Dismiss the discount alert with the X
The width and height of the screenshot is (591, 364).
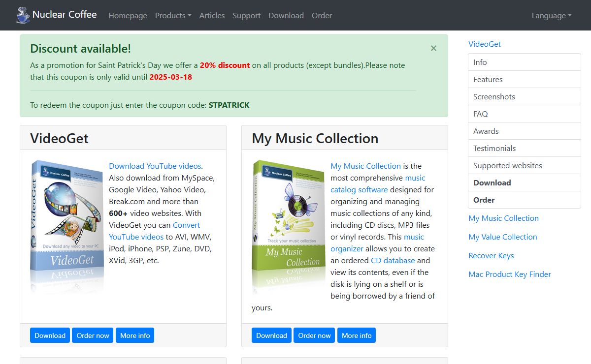click(433, 48)
